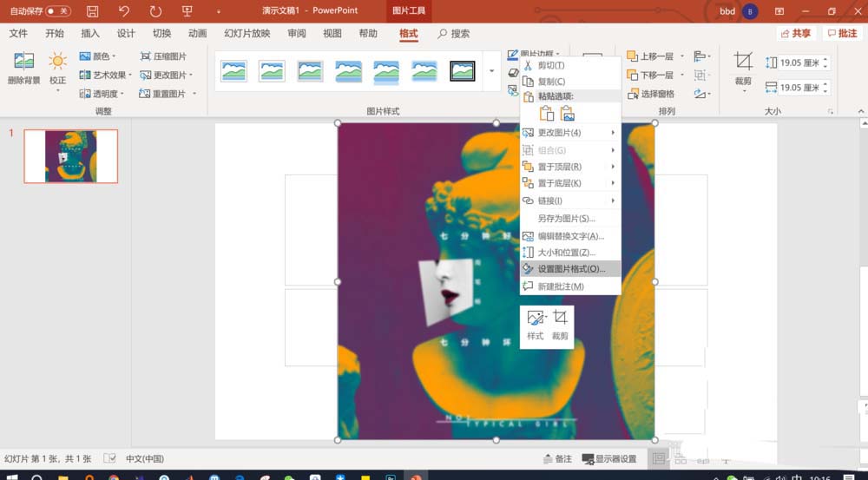868x480 pixels.
Task: Open the Link (链接) submenu
Action: coord(570,201)
